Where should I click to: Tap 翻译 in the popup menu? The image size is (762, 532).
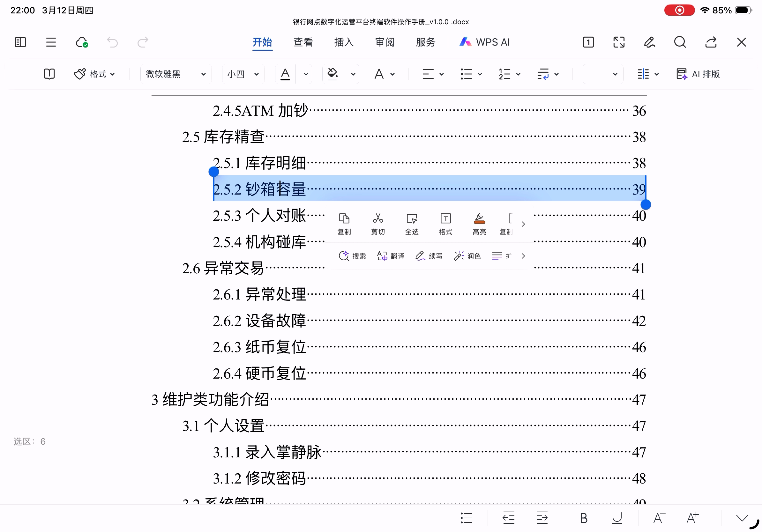pyautogui.click(x=391, y=256)
